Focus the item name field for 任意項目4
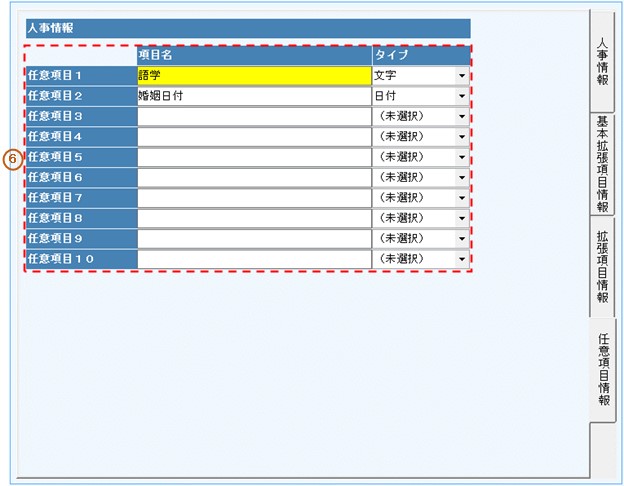This screenshot has width=624, height=486. point(253,137)
